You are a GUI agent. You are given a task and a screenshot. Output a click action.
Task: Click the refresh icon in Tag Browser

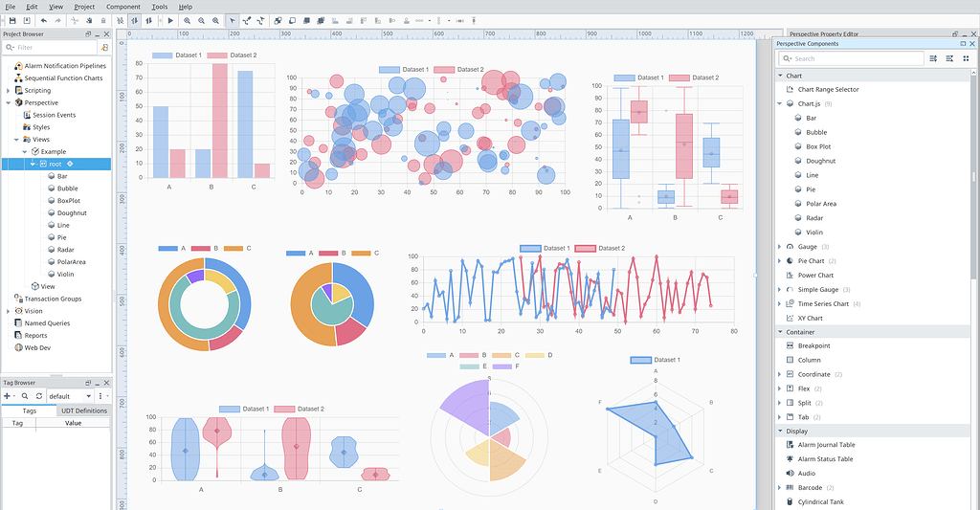[x=38, y=396]
